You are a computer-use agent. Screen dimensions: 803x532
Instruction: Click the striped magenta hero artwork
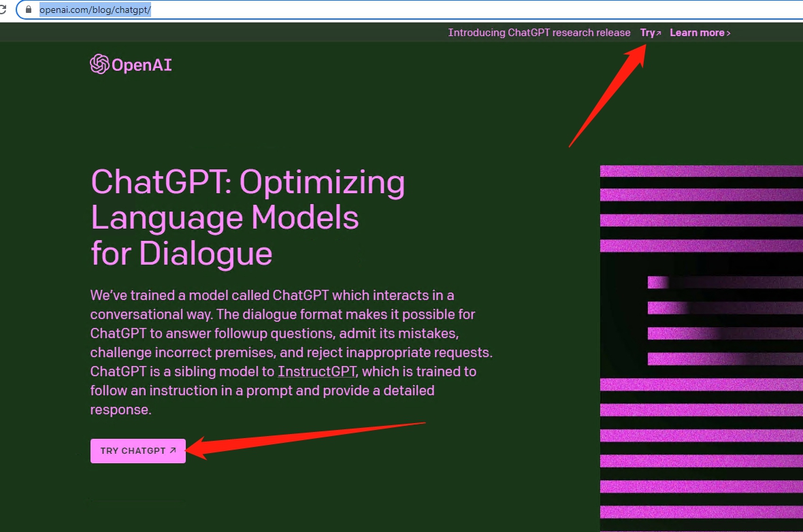pyautogui.click(x=702, y=348)
